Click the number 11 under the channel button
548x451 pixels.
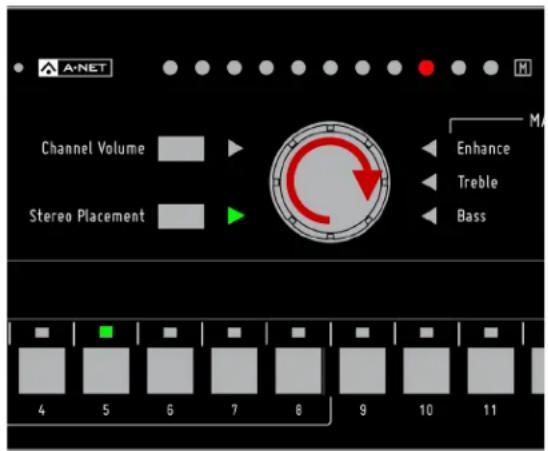tap(490, 410)
